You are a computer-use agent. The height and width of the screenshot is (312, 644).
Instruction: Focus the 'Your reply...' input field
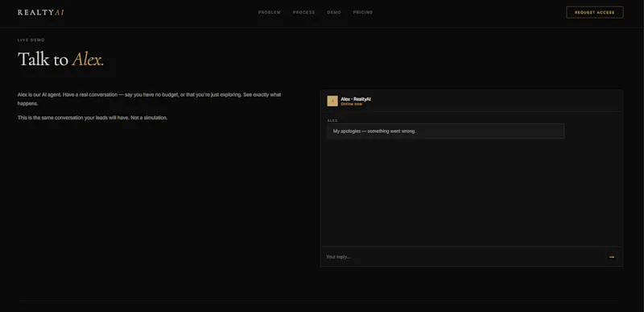pyautogui.click(x=464, y=257)
